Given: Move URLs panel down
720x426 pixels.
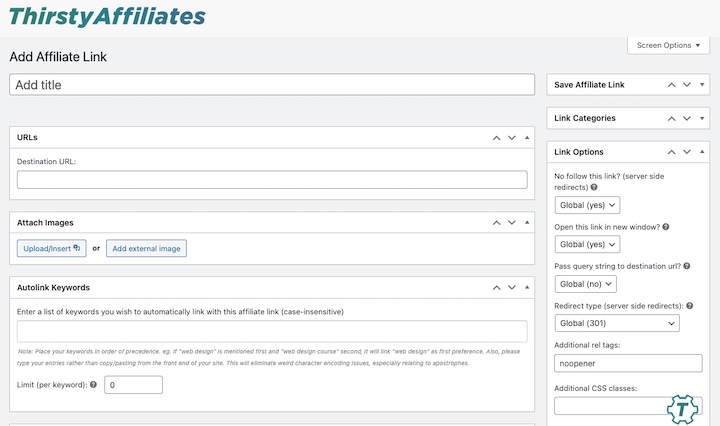Looking at the screenshot, I should click(x=512, y=138).
